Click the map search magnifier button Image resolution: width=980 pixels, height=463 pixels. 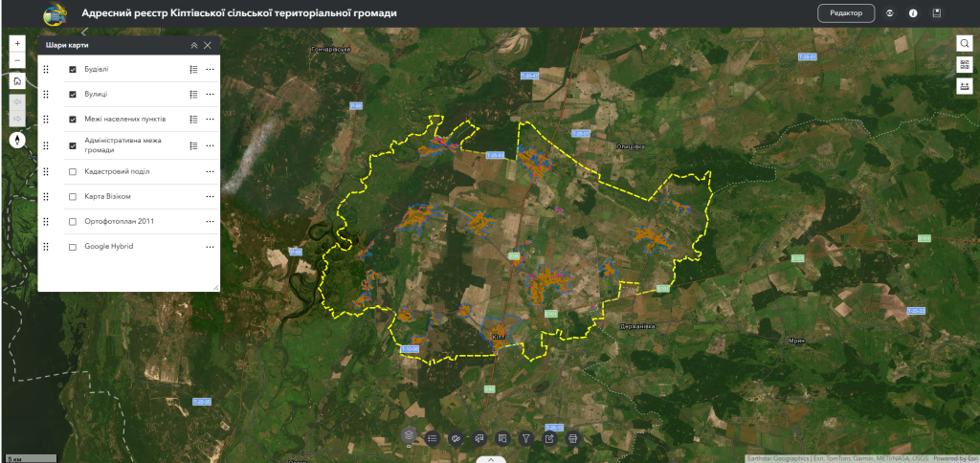point(965,43)
